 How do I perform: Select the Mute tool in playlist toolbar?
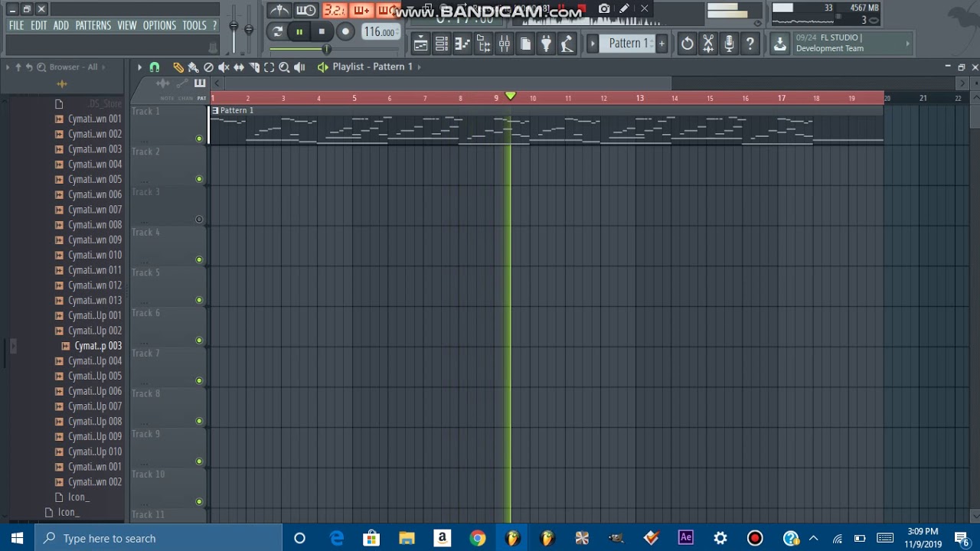pos(224,67)
